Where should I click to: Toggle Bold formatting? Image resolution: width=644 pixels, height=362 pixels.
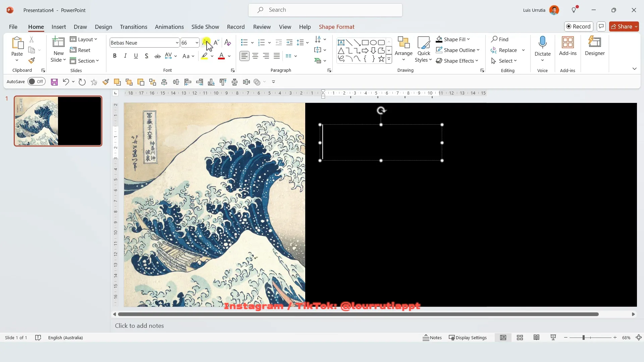pos(115,56)
